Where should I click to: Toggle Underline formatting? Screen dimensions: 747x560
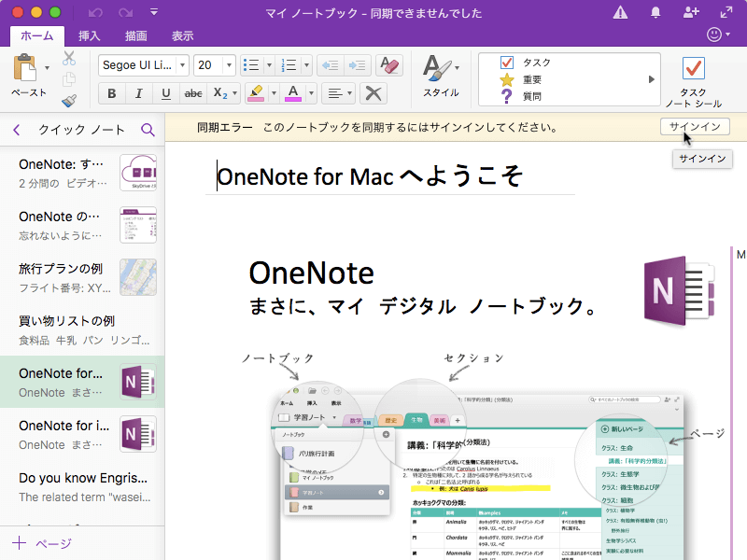(x=166, y=93)
